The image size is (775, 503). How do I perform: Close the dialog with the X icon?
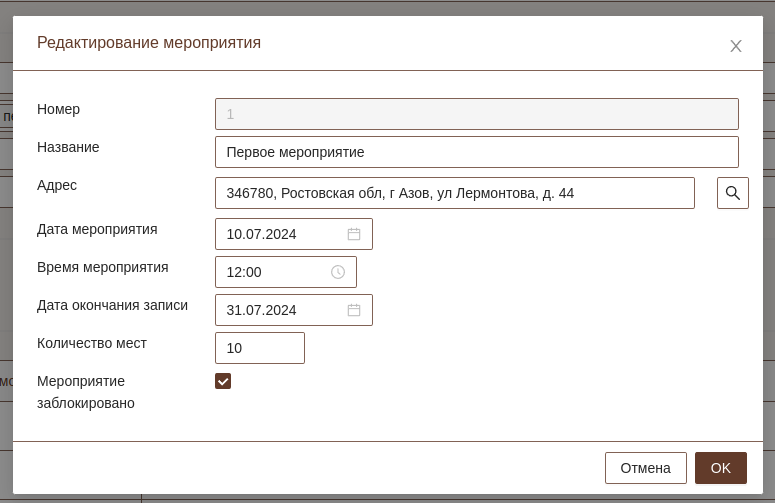coord(736,46)
